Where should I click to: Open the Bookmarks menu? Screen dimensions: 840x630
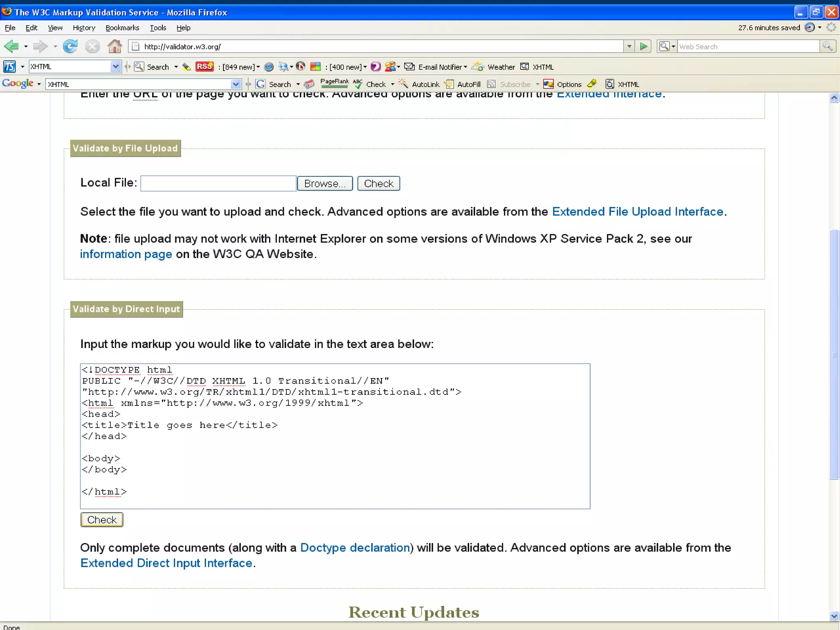tap(122, 27)
